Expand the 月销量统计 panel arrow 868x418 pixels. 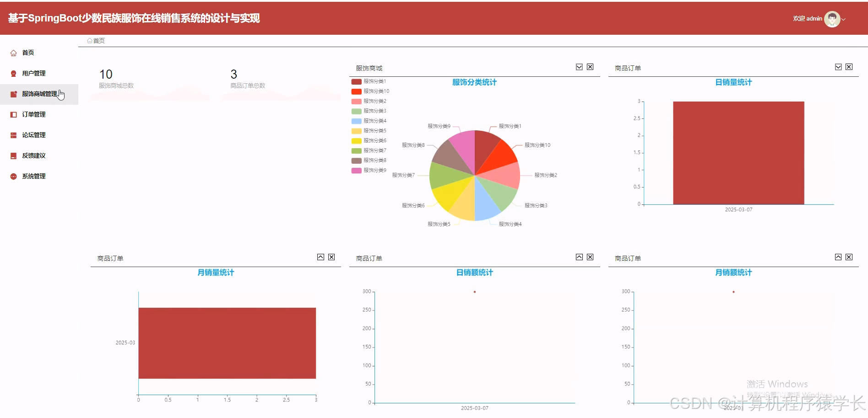320,257
